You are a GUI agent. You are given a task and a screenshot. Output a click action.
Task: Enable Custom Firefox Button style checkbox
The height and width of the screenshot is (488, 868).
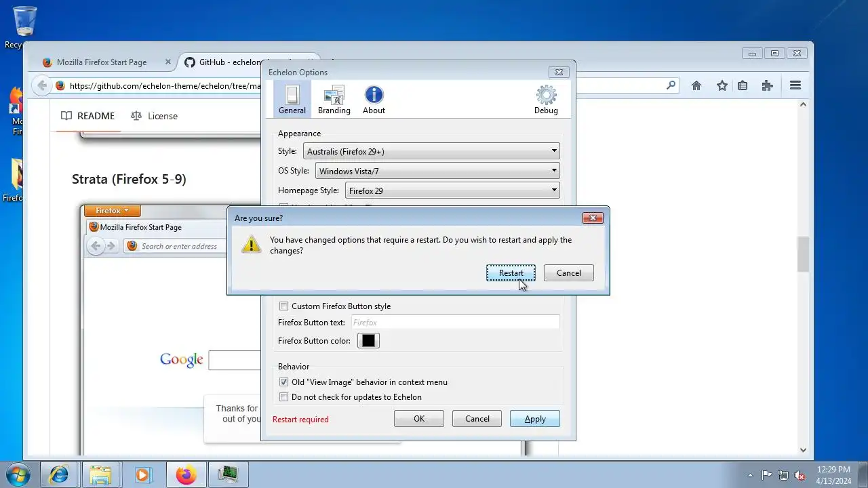pos(284,306)
